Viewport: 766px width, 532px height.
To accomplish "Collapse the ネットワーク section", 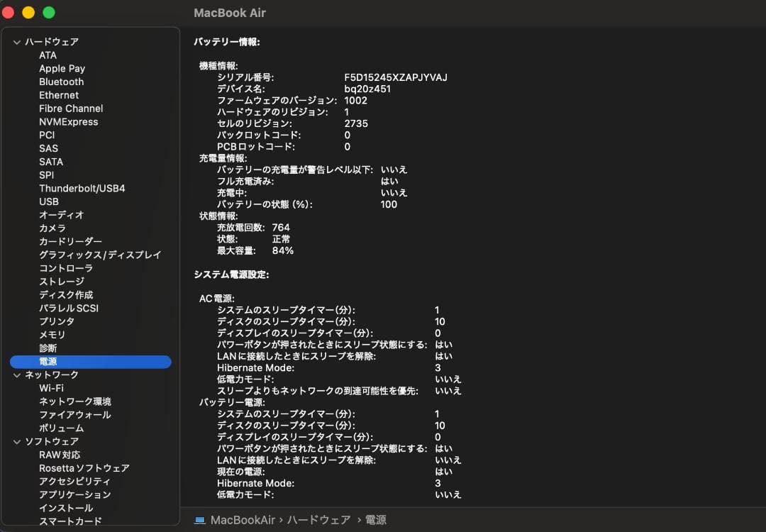I will [16, 375].
